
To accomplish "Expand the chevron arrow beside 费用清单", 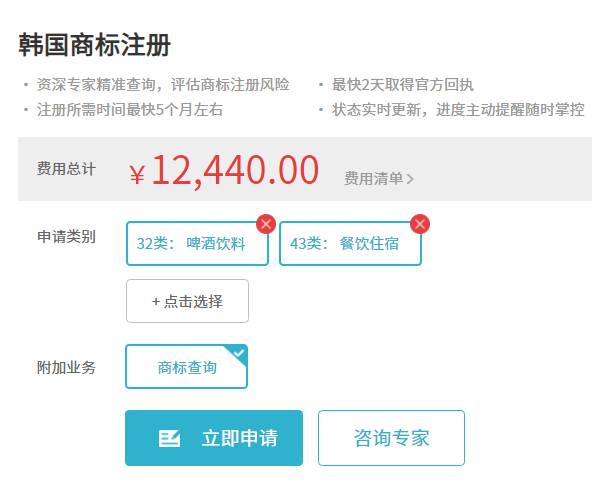I will coord(410,179).
